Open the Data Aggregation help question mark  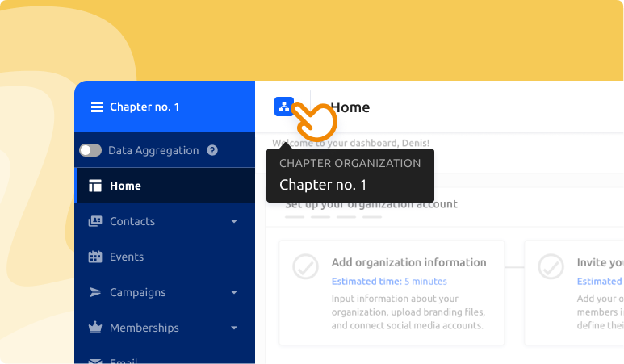pos(212,150)
